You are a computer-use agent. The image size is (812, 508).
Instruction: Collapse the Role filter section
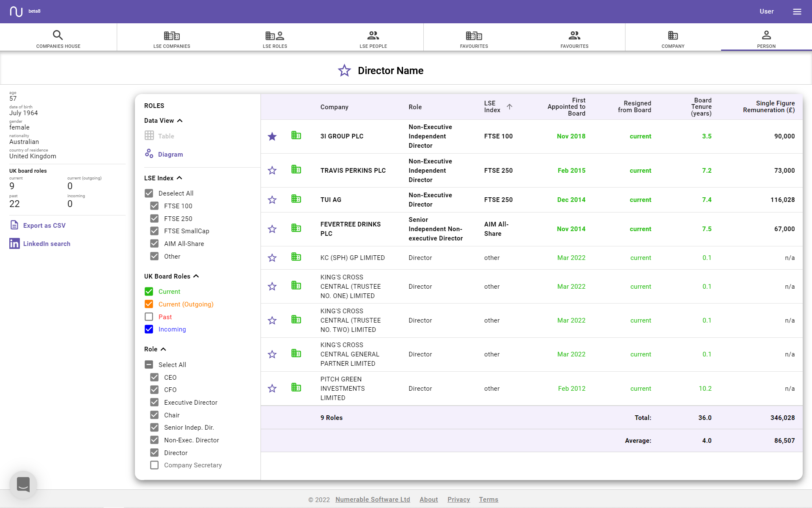[x=163, y=349]
